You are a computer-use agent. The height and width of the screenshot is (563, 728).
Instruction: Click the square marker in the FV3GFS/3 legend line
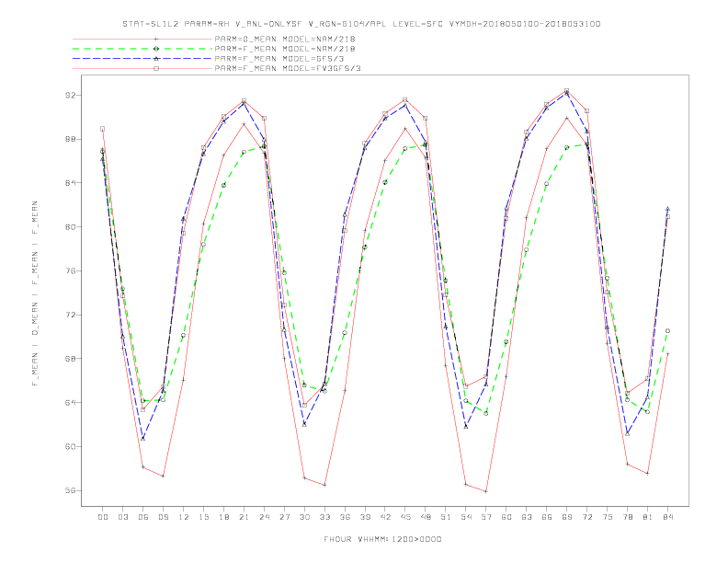pyautogui.click(x=156, y=68)
